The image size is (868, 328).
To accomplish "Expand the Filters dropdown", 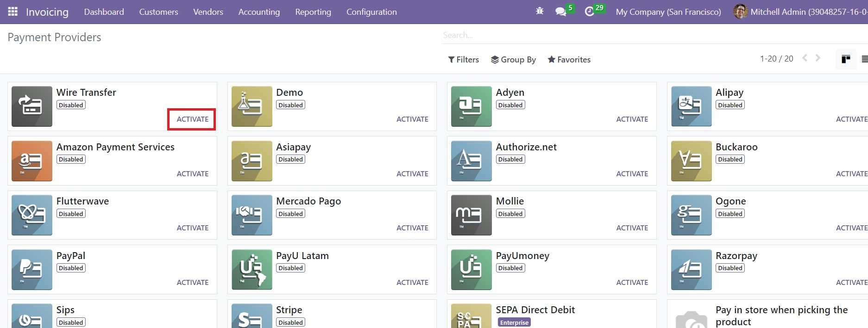I will (x=464, y=59).
